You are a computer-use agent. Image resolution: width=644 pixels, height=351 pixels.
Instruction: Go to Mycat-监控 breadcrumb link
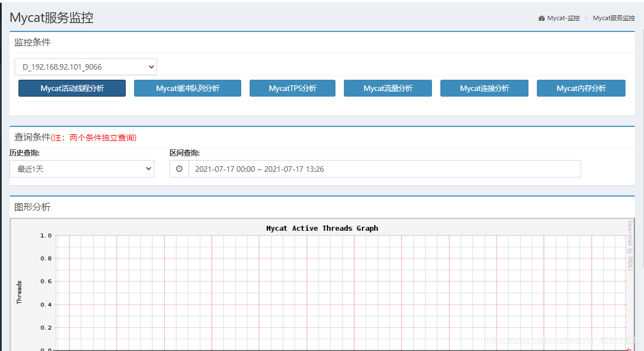click(x=563, y=18)
